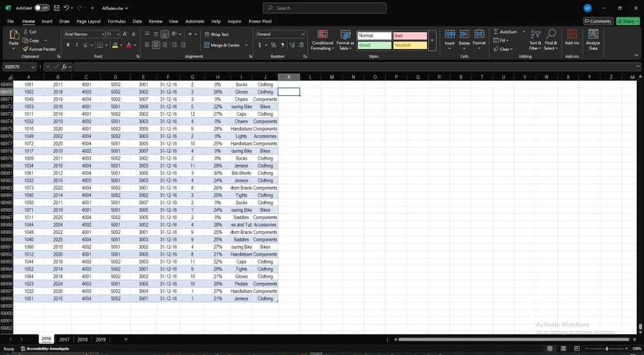Click the green Share button
Viewport: 644px width, 355px height.
click(x=627, y=21)
